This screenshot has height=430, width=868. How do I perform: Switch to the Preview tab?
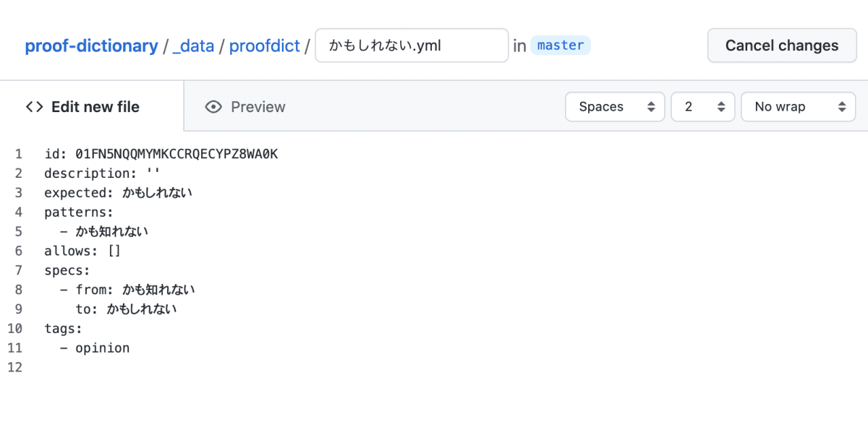pyautogui.click(x=245, y=107)
